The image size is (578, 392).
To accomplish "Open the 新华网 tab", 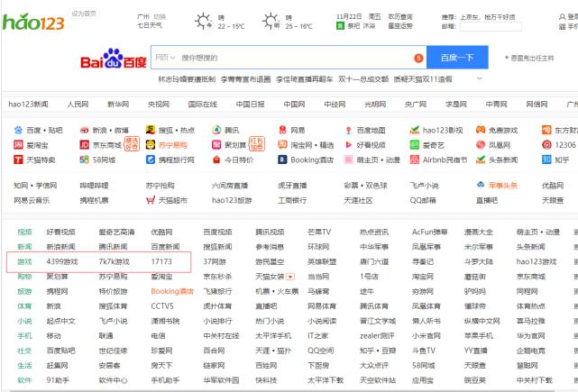I will [118, 105].
